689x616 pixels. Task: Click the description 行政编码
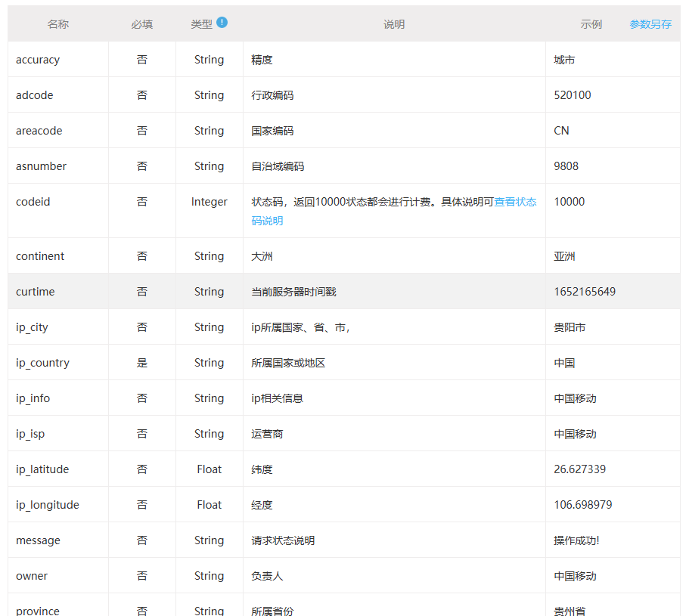272,95
